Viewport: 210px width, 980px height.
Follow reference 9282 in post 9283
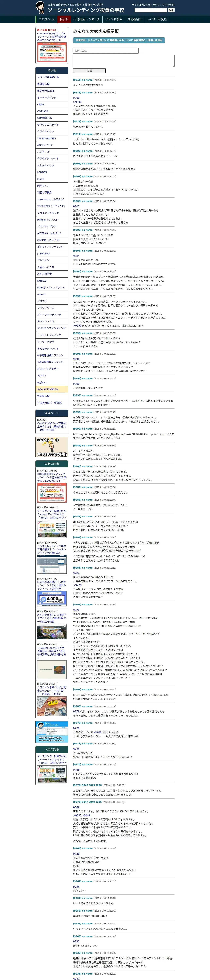pos(76,573)
